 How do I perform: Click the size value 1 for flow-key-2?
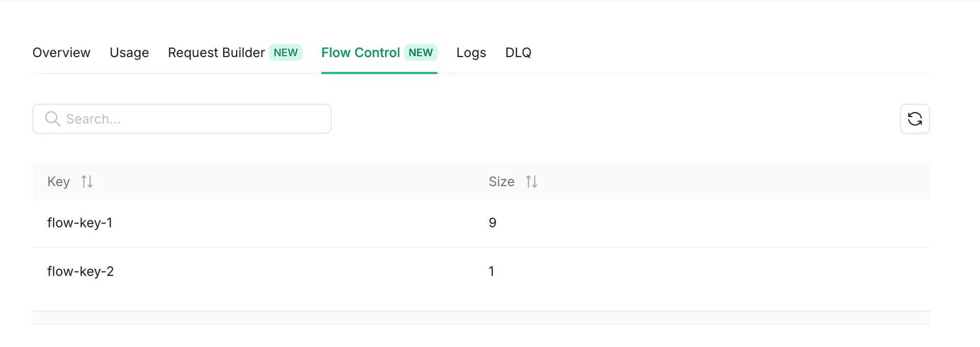click(491, 271)
